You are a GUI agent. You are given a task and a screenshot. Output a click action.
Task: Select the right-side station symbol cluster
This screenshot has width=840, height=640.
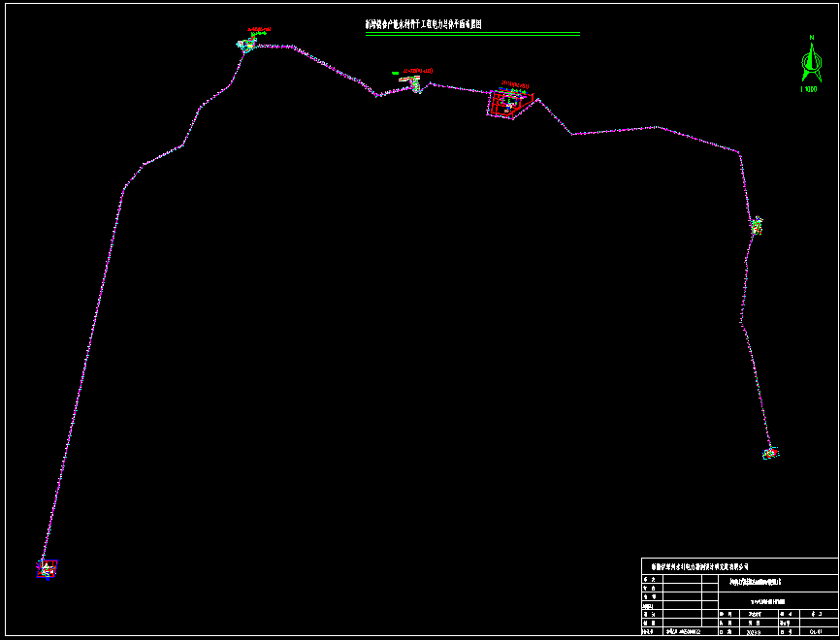pyautogui.click(x=756, y=226)
